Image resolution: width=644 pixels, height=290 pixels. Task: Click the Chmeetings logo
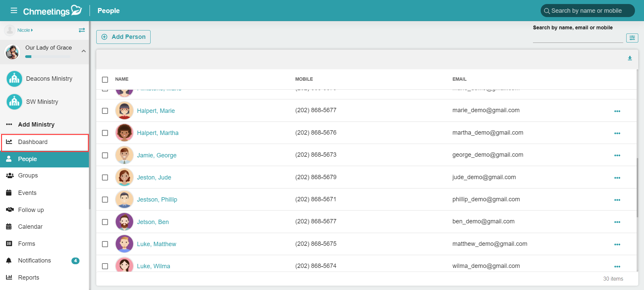tap(53, 11)
